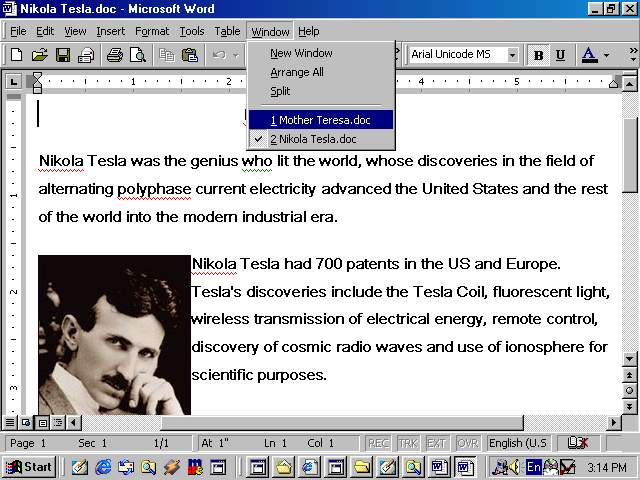Switch to the other Word taskbar button
This screenshot has height=480, width=640.
pyautogui.click(x=439, y=467)
